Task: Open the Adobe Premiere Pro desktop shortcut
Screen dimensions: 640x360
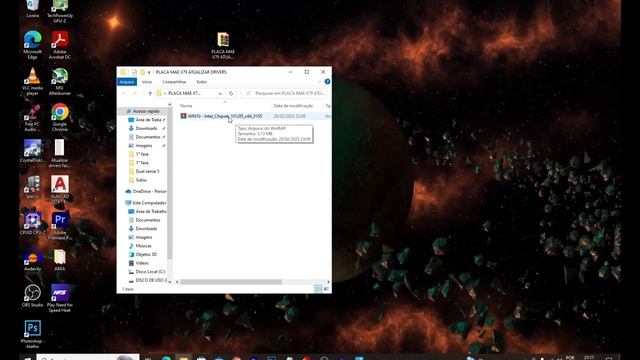Action: (60, 225)
